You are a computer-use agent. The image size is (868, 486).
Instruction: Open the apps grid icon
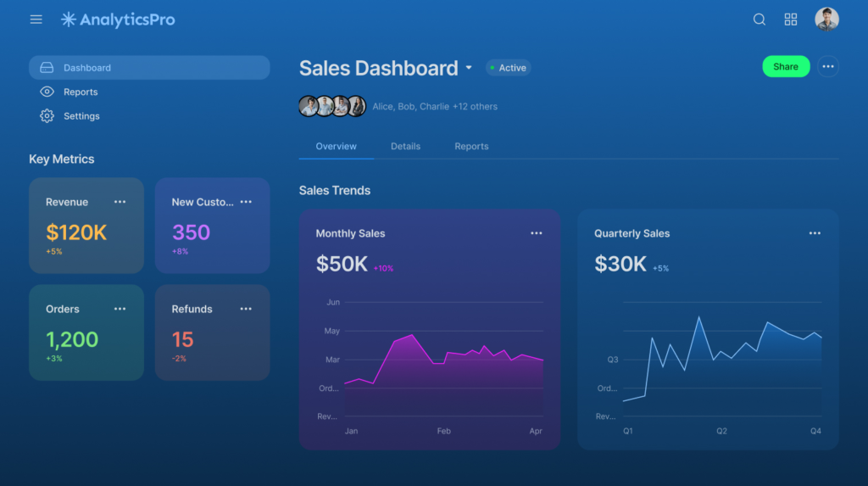pos(791,20)
